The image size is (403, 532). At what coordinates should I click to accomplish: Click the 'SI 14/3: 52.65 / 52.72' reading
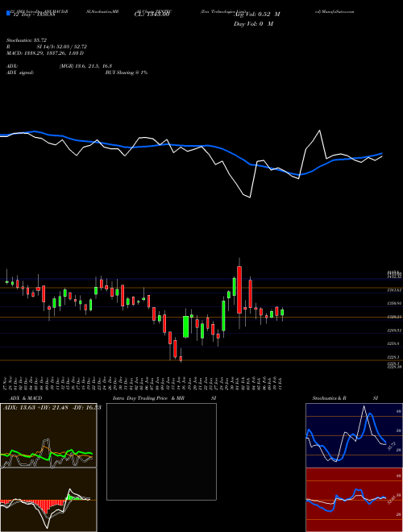click(62, 47)
